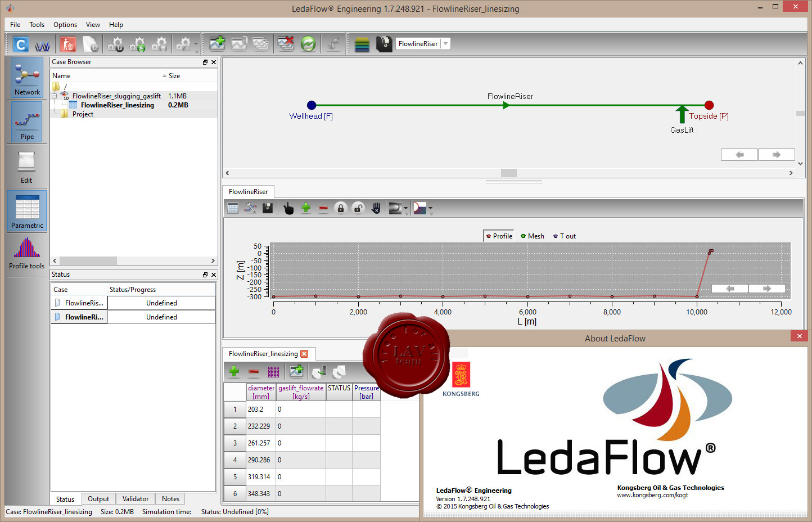Switch to the Notes tab
812x522 pixels.
170,499
